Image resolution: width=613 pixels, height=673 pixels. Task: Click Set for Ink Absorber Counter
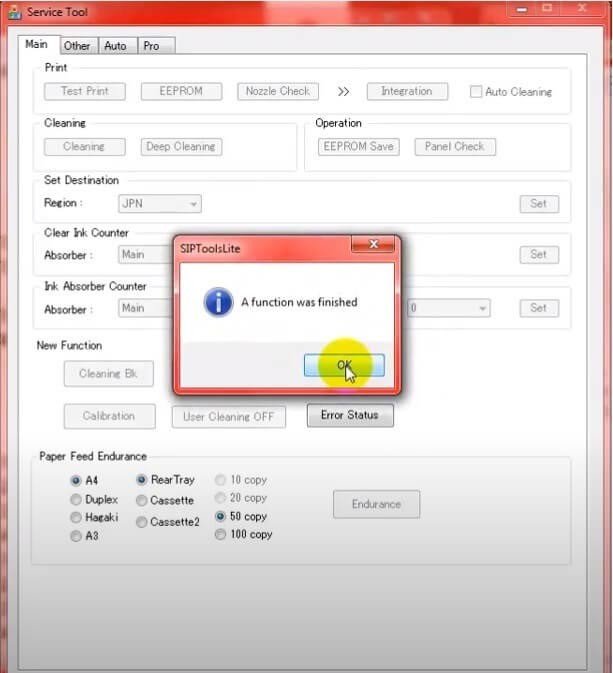coord(539,309)
